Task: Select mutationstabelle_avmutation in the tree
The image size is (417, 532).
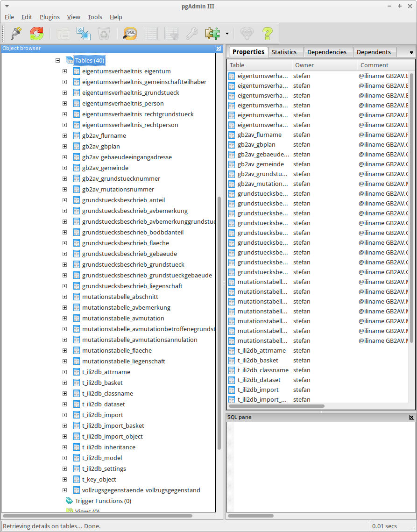Action: coord(123,318)
